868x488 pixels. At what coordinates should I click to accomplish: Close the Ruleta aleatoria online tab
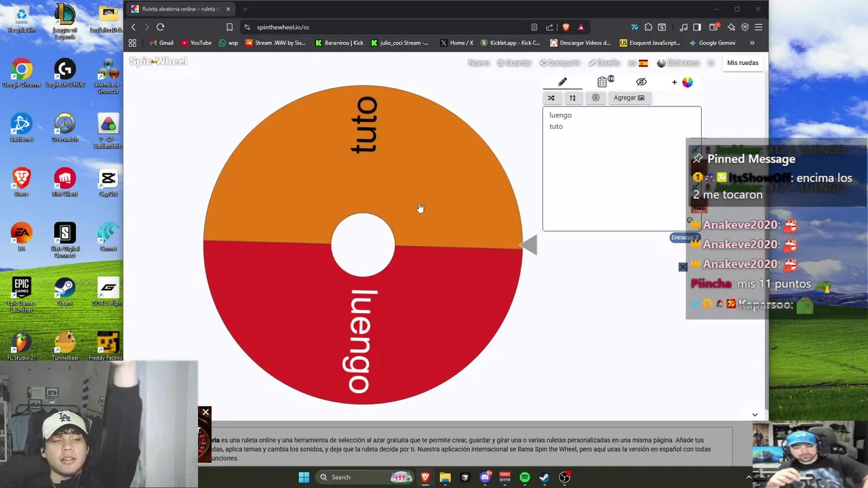point(228,9)
